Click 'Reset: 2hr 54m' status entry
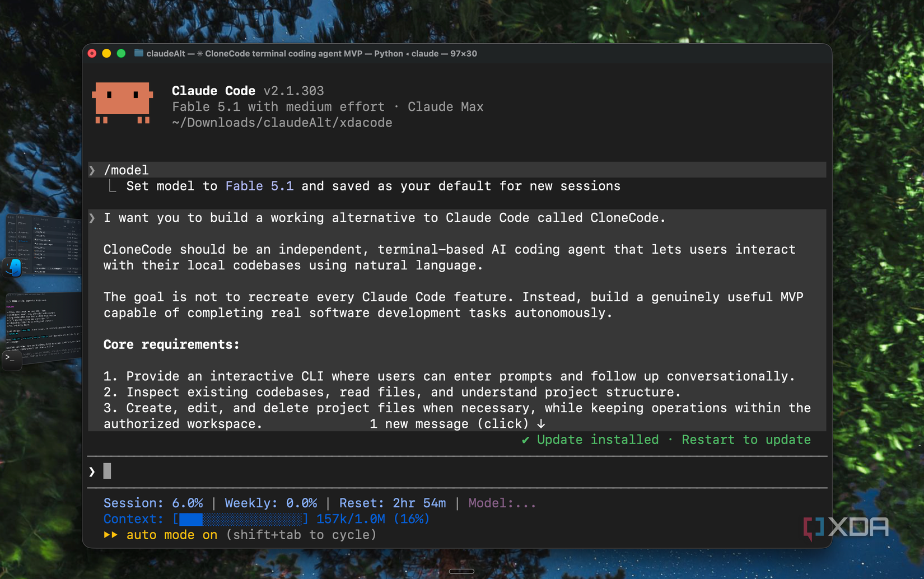924x579 pixels. pos(393,503)
